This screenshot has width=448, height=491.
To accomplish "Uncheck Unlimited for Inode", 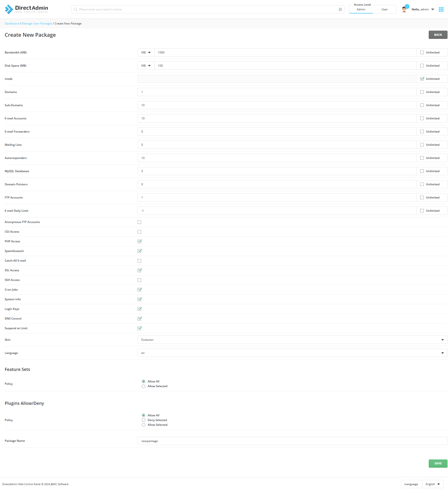I will [422, 79].
